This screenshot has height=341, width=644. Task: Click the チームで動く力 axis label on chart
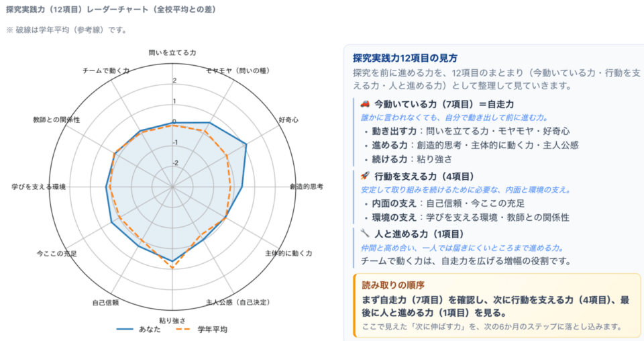pos(105,70)
